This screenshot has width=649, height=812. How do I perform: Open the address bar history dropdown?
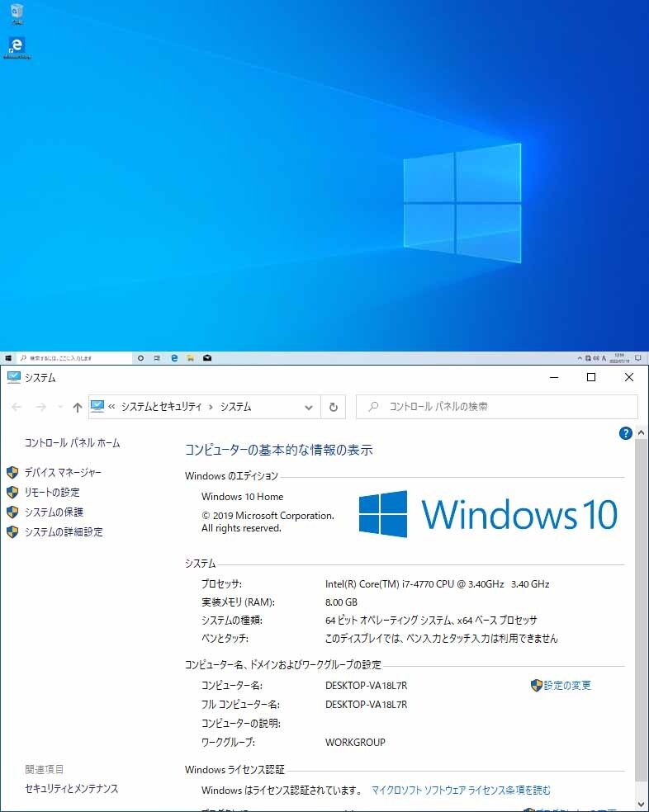point(309,407)
